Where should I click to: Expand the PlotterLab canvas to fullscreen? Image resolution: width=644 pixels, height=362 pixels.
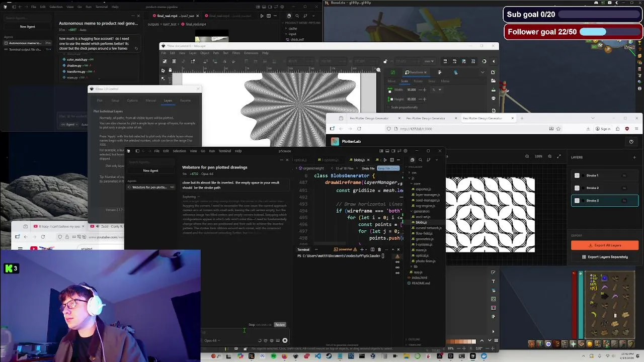click(558, 156)
